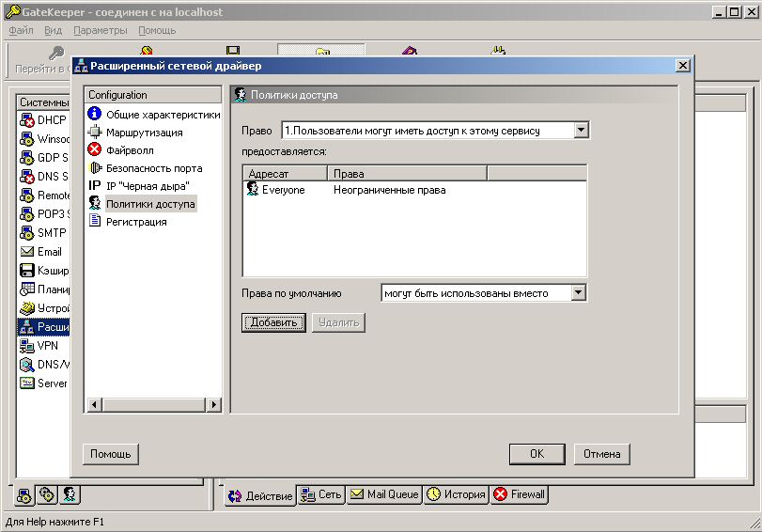Select Remote service icon in GateKeeper
Image resolution: width=762 pixels, height=532 pixels.
point(26,196)
